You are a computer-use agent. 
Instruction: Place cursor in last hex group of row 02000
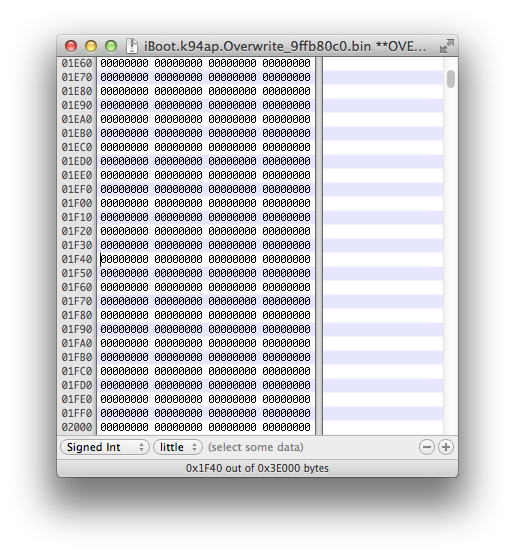click(x=286, y=427)
